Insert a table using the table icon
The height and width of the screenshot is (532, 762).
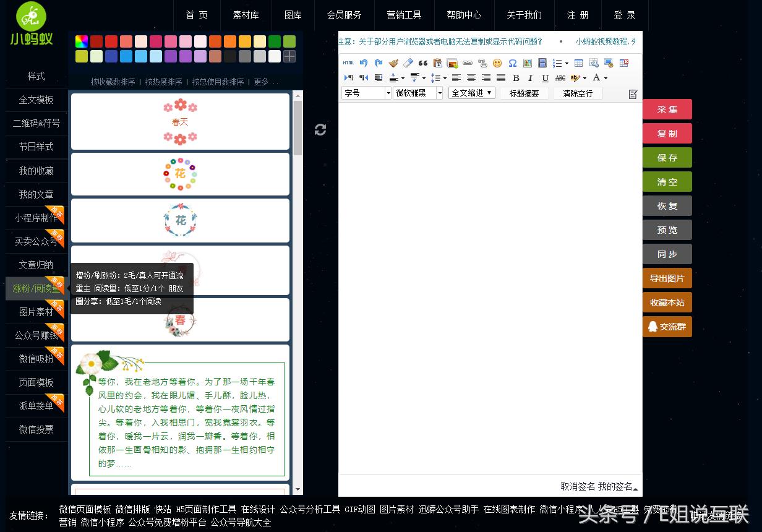[578, 63]
